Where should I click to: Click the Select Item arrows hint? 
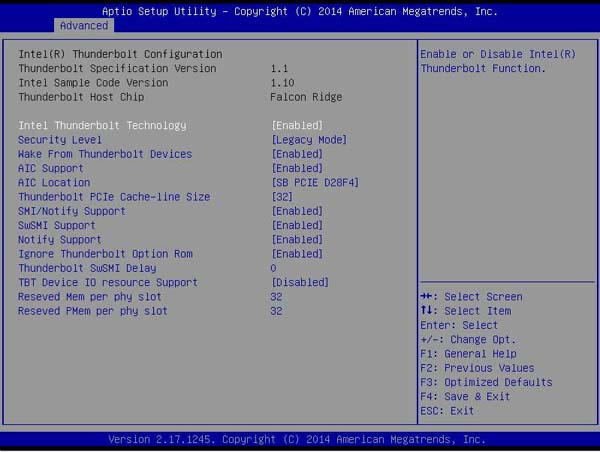pos(466,311)
